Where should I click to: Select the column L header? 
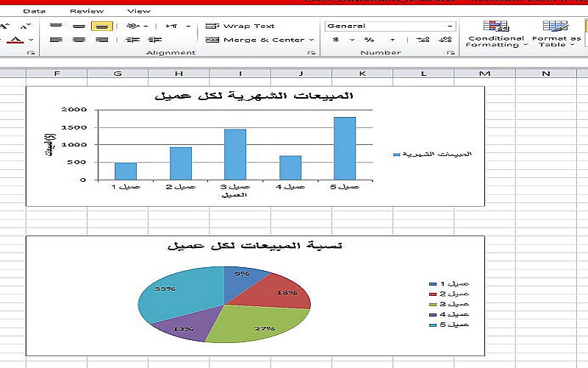[x=423, y=74]
